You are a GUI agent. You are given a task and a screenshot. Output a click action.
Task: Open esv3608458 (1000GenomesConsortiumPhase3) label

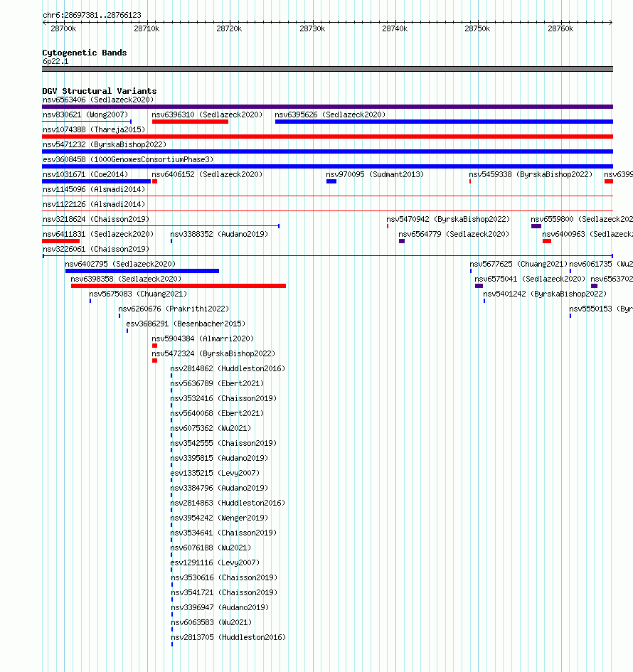[128, 159]
